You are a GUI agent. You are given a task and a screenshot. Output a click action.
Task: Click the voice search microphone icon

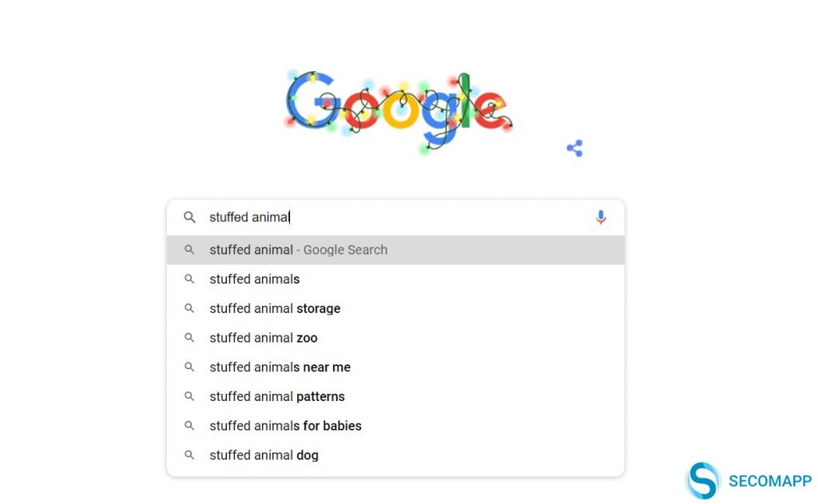pos(601,217)
